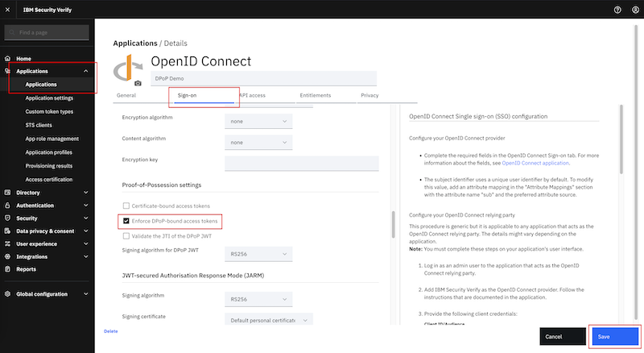Enable Certificate-bound access tokens checkbox
The image size is (644, 353).
126,206
